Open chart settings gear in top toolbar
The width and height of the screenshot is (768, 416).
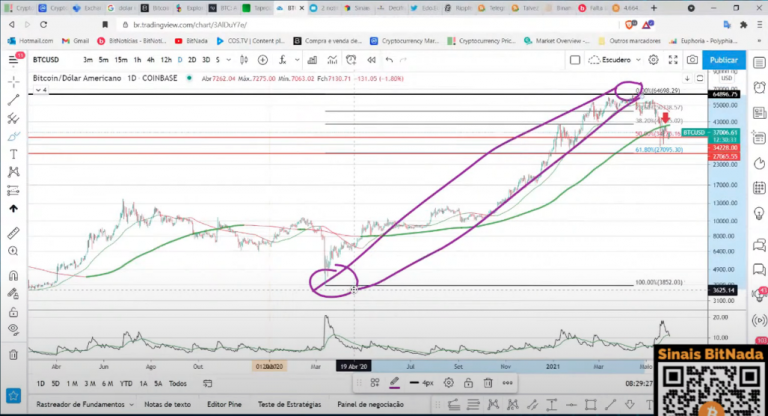(x=653, y=60)
